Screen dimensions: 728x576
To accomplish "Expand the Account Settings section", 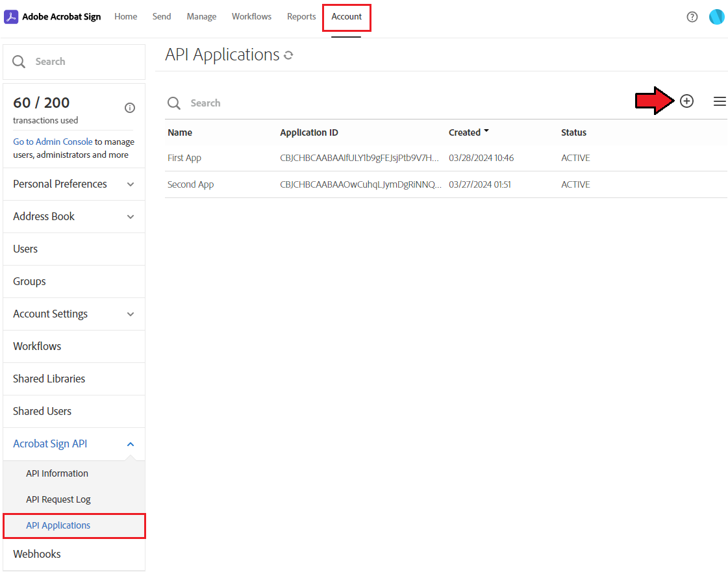I will pyautogui.click(x=74, y=314).
